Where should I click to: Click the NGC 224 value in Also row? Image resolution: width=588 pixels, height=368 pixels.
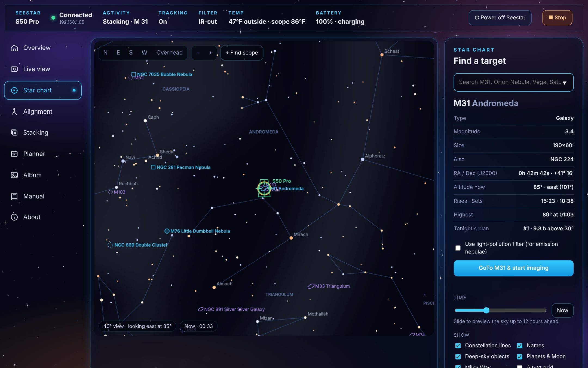[x=562, y=159]
